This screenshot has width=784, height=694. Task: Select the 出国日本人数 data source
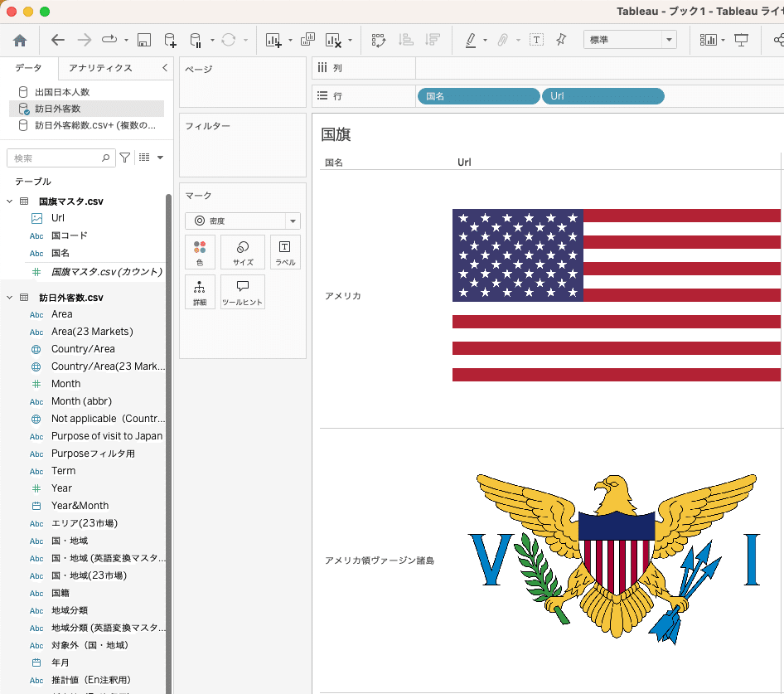coord(86,92)
